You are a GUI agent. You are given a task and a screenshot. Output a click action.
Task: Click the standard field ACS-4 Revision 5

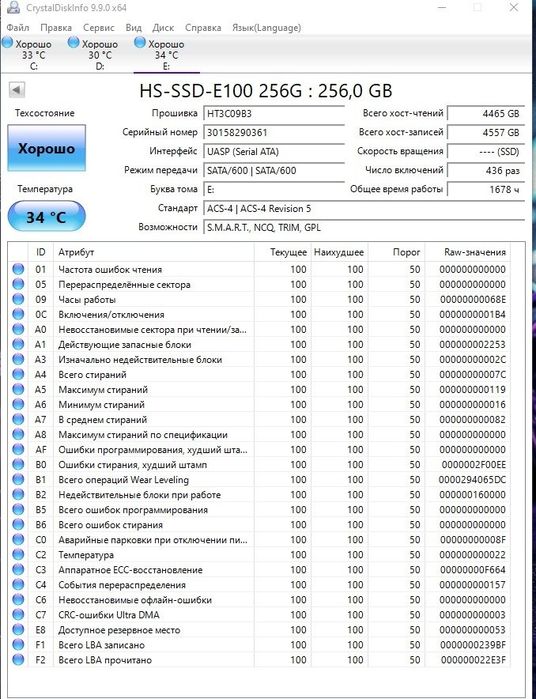tap(364, 209)
